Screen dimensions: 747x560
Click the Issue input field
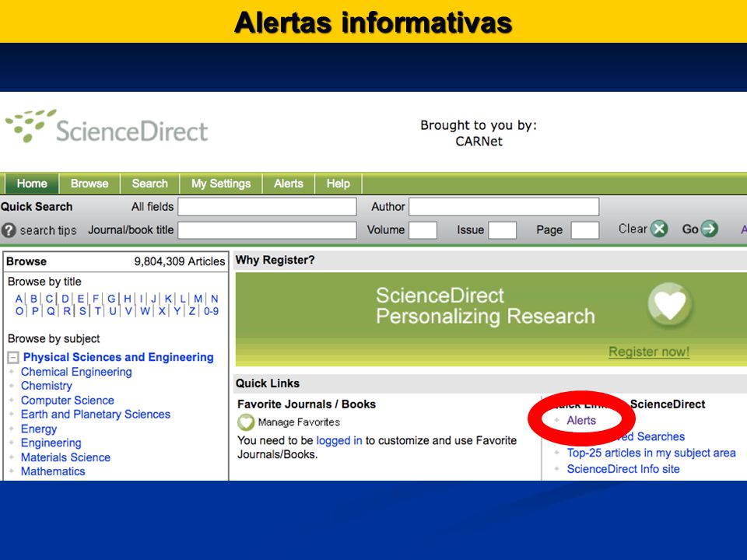503,230
